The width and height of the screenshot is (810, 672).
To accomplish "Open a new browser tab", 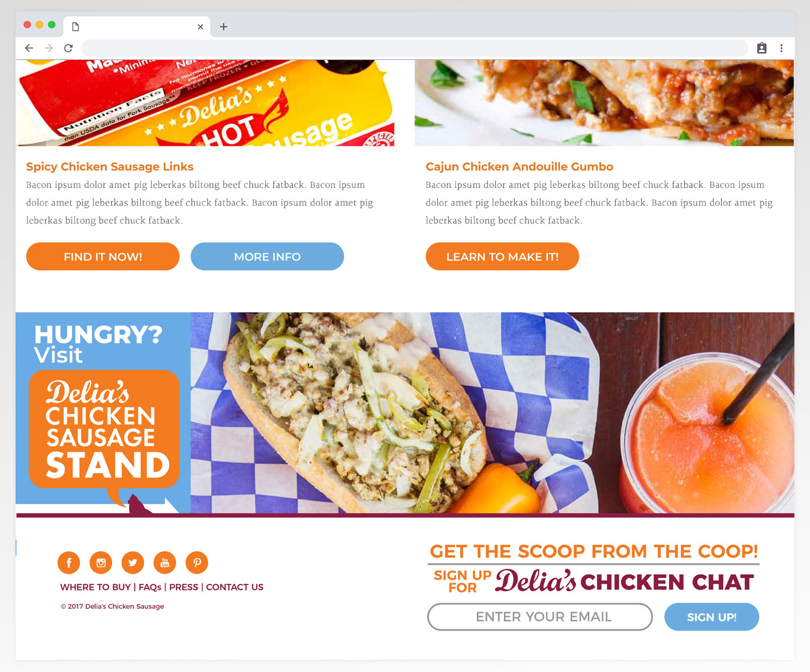I will pos(223,26).
